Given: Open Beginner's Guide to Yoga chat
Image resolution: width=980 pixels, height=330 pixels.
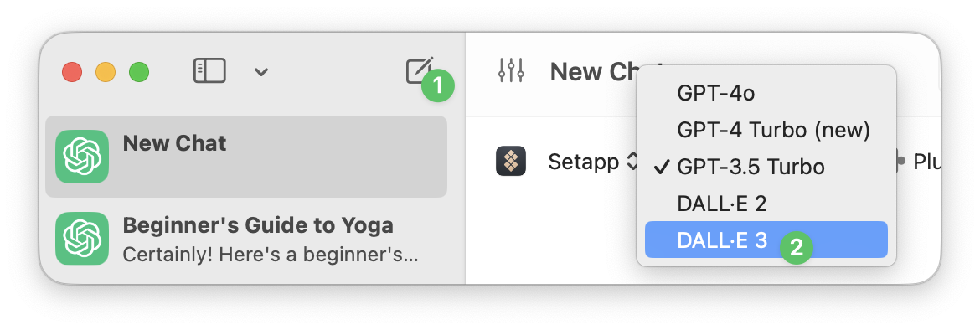Looking at the screenshot, I should (x=246, y=239).
